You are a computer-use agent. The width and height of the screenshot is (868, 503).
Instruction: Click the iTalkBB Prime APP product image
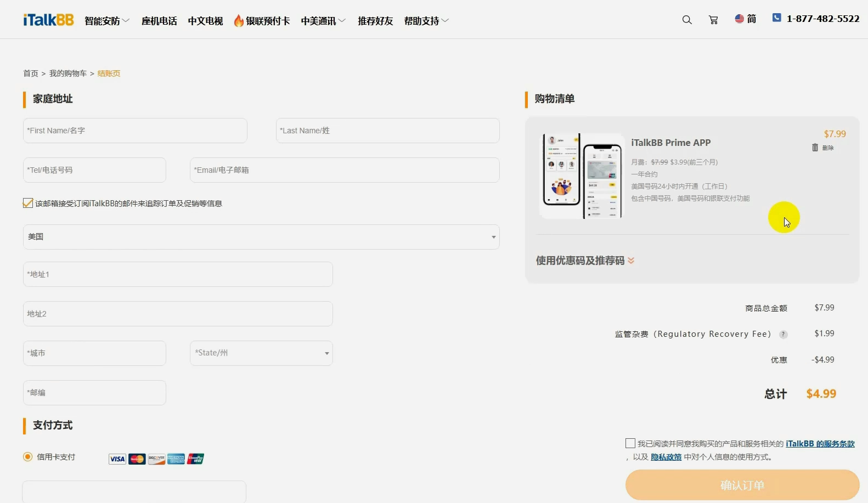582,176
